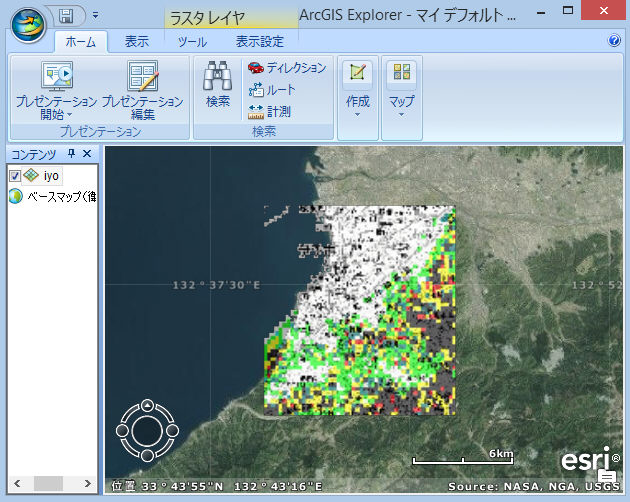Click the save icon in quick access toolbar

(67, 15)
